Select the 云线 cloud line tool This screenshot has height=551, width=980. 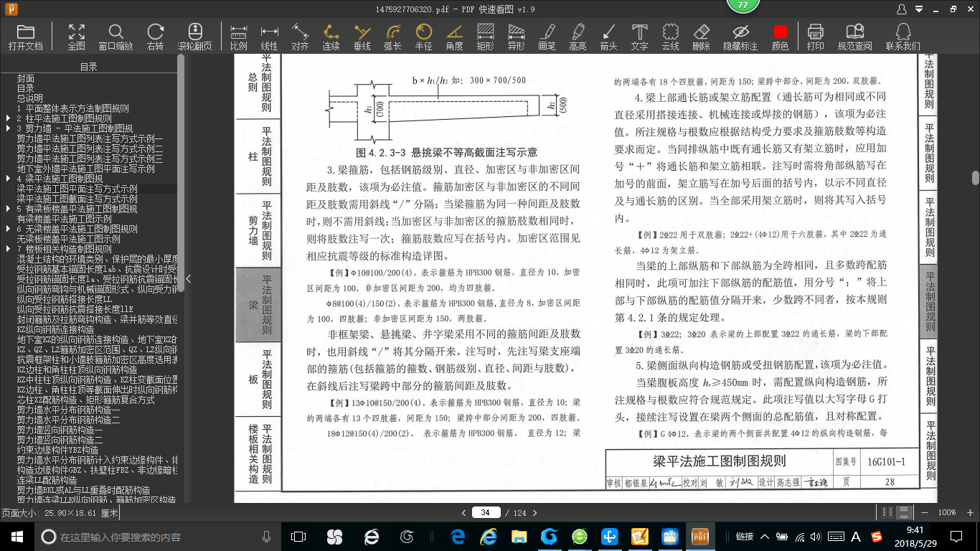click(x=670, y=37)
